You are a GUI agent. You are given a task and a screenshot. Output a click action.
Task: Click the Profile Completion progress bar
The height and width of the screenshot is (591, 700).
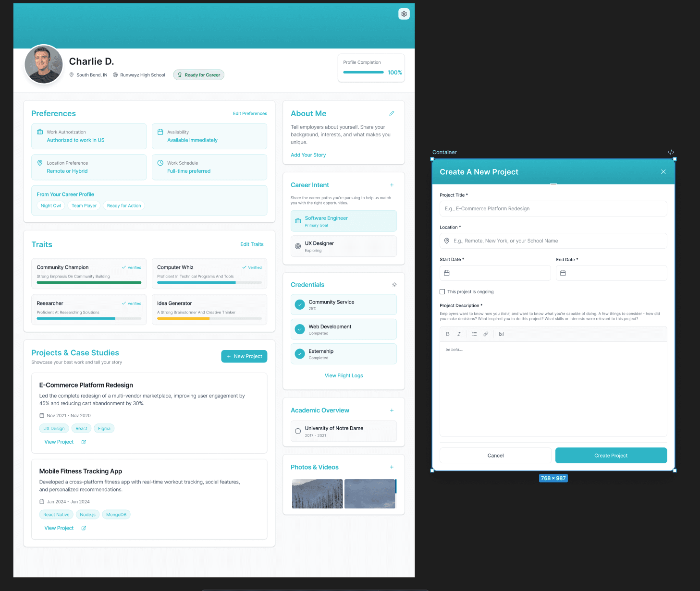click(363, 72)
